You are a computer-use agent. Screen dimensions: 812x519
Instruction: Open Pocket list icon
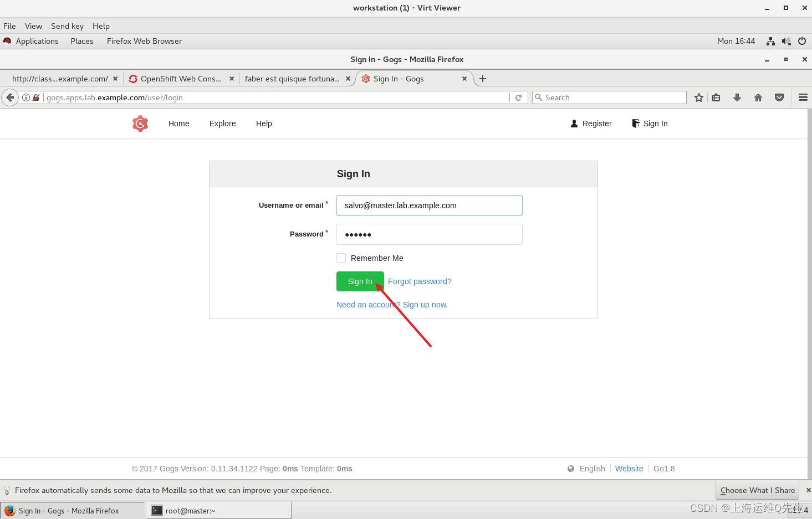pos(779,97)
